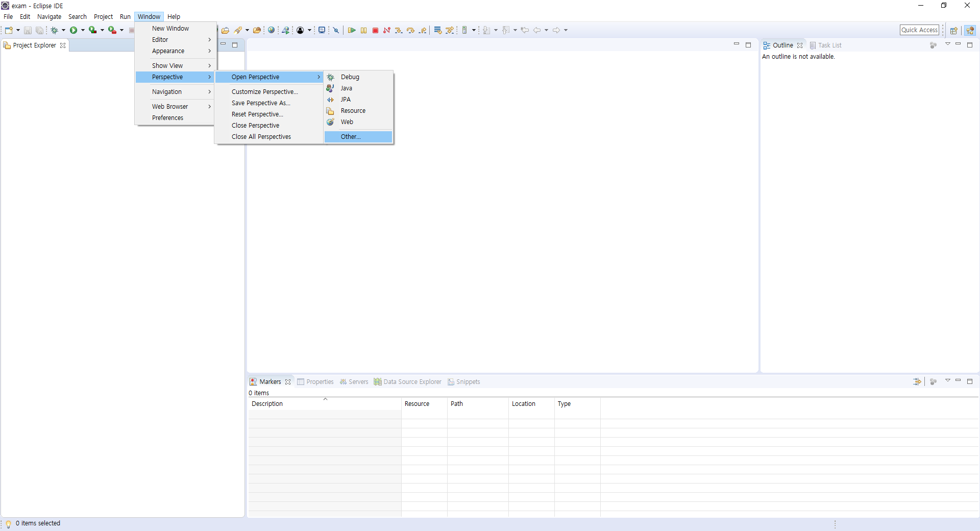Click the Debug bug icon in toolbar

click(x=54, y=30)
